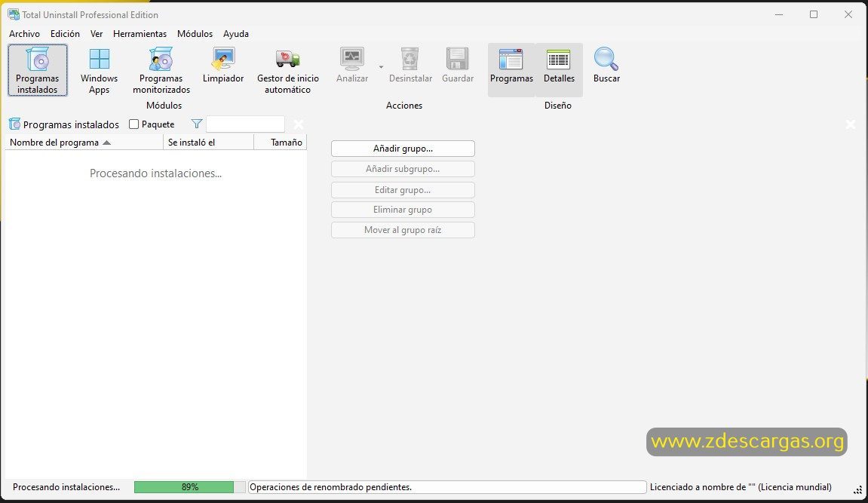The width and height of the screenshot is (868, 503).
Task: Open the Edición menu
Action: [65, 34]
